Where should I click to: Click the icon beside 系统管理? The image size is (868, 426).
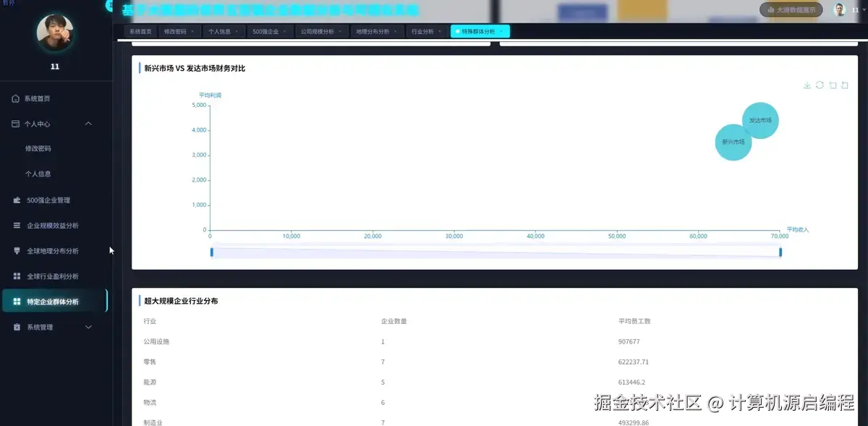(x=17, y=327)
